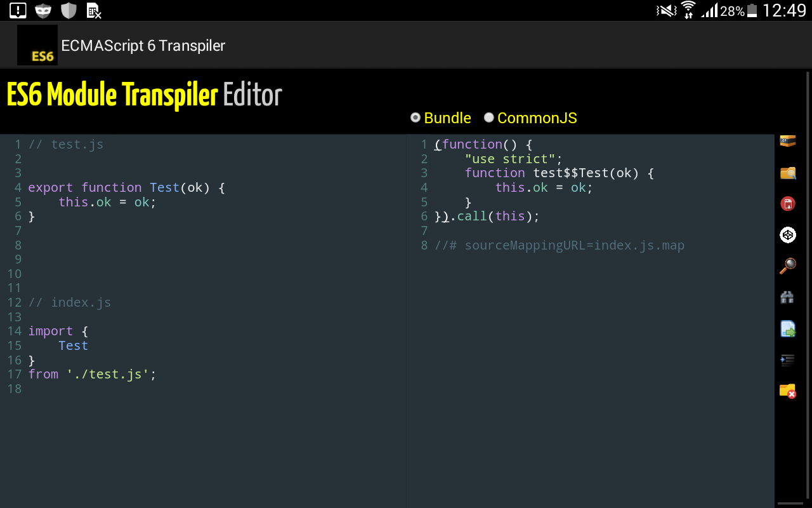Image resolution: width=812 pixels, height=508 pixels.
Task: Click the magnifying glass search icon
Action: pyautogui.click(x=788, y=266)
